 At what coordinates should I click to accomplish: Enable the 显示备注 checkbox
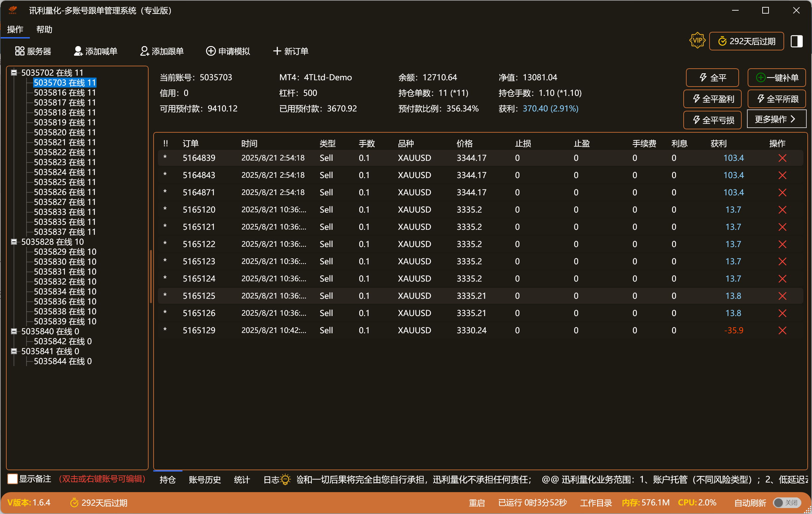tap(13, 479)
